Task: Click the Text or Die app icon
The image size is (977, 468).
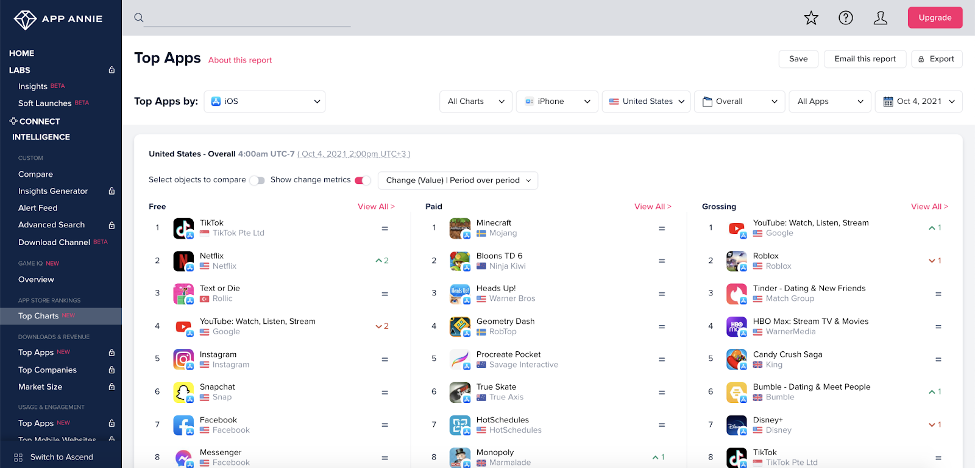Action: pos(184,294)
